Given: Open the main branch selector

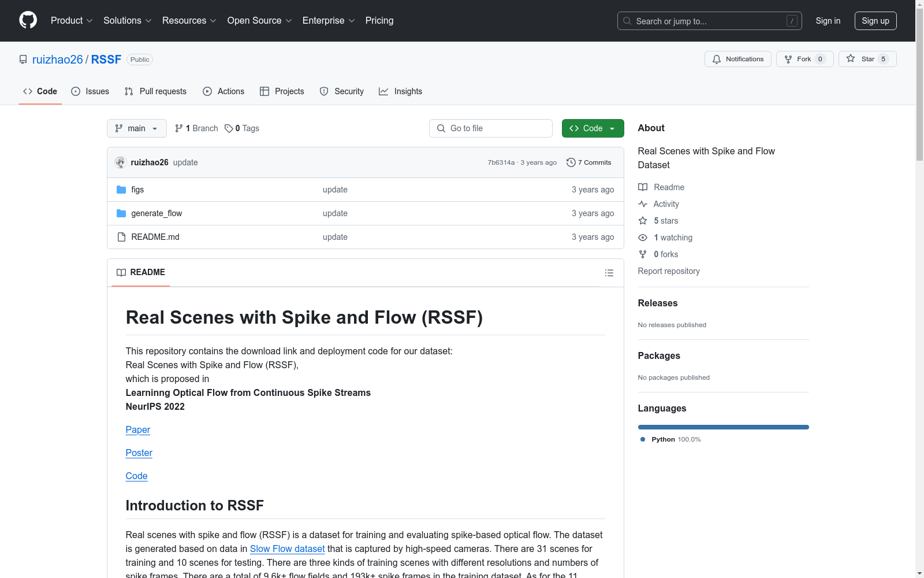Looking at the screenshot, I should coord(137,128).
